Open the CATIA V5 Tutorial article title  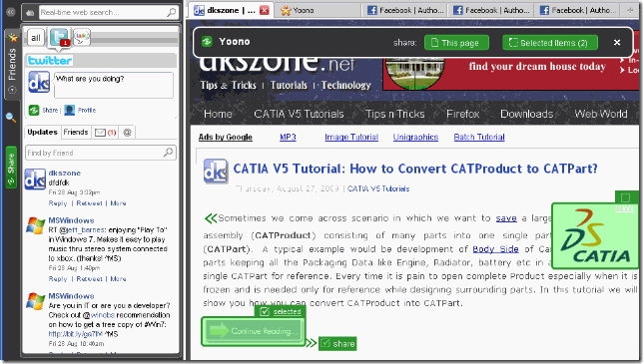click(415, 169)
